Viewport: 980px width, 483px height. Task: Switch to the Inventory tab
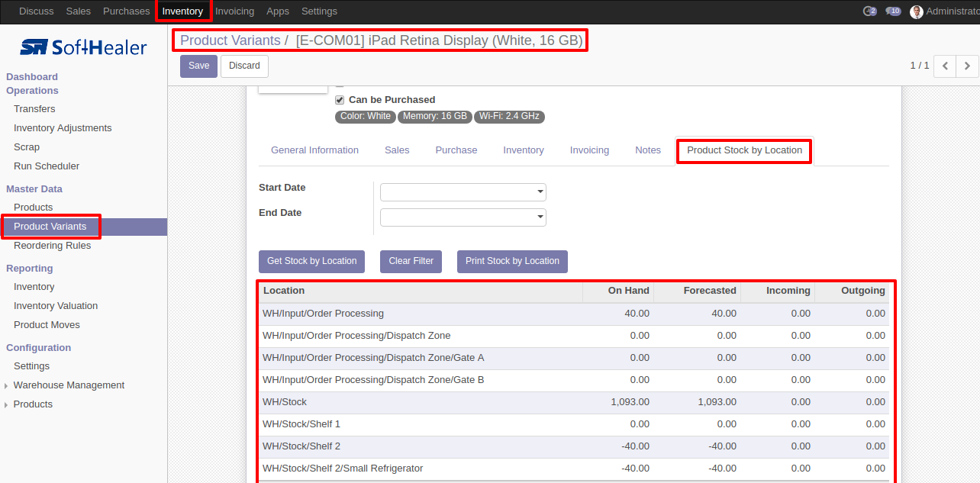[x=524, y=150]
